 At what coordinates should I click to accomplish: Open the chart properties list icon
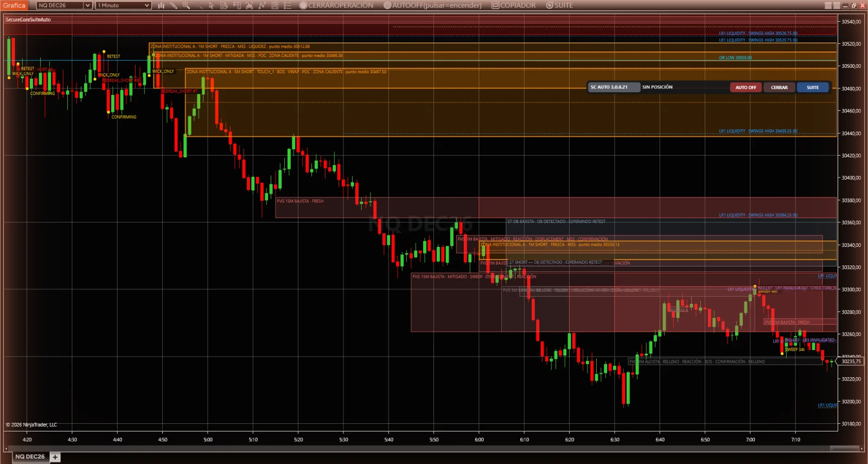(x=288, y=5)
